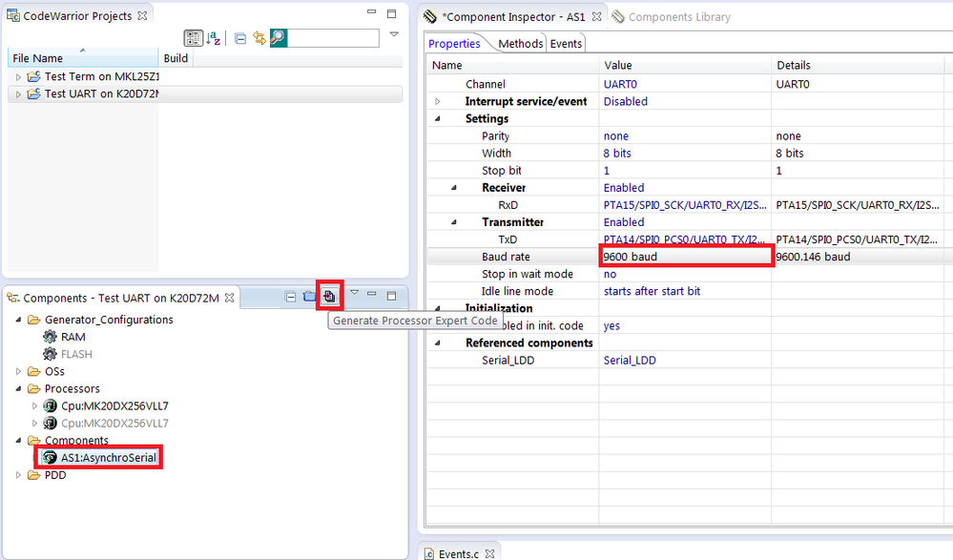Click the Stop bit value 1
The height and width of the screenshot is (560, 953).
tap(607, 171)
